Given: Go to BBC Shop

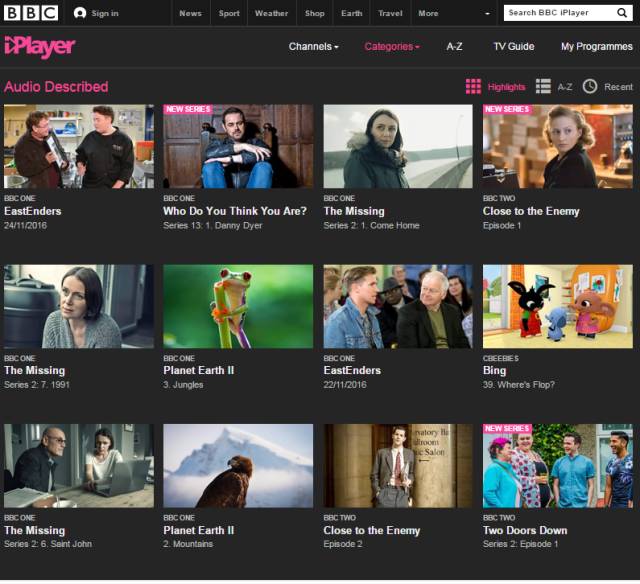Looking at the screenshot, I should point(315,13).
